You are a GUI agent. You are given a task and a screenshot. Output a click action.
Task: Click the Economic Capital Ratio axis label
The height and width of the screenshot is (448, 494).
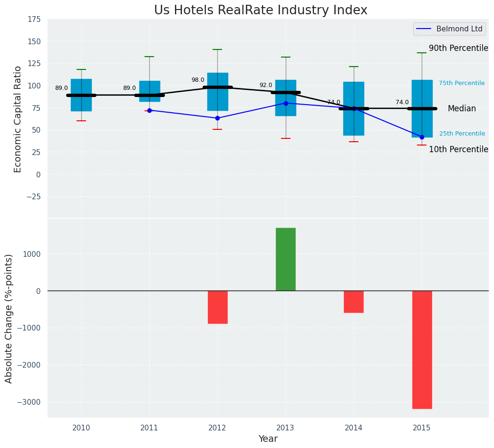pos(18,119)
